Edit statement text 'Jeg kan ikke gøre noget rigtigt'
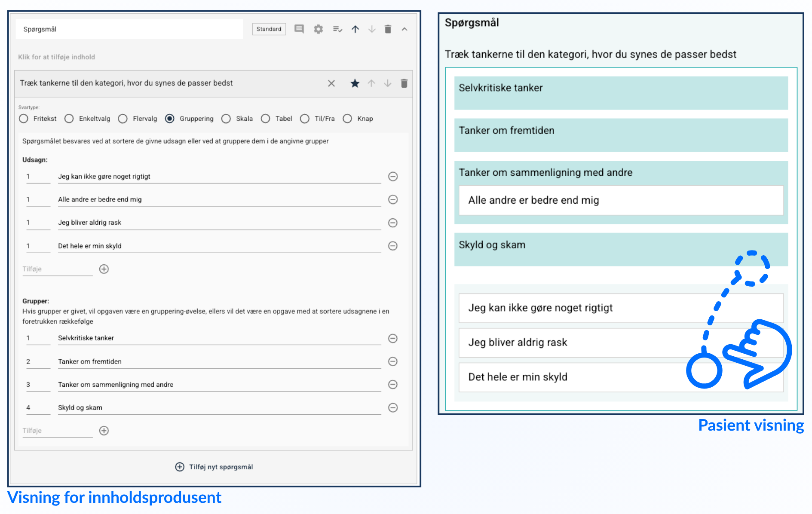 click(x=220, y=177)
